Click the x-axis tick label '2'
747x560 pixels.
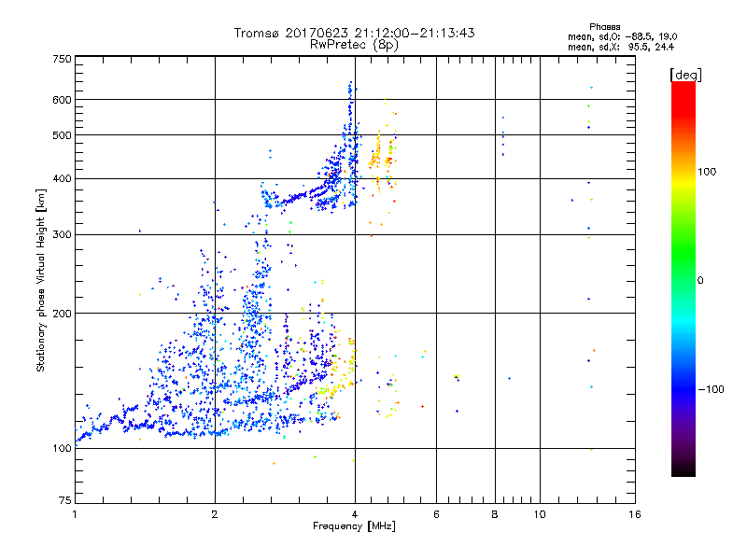(x=215, y=514)
